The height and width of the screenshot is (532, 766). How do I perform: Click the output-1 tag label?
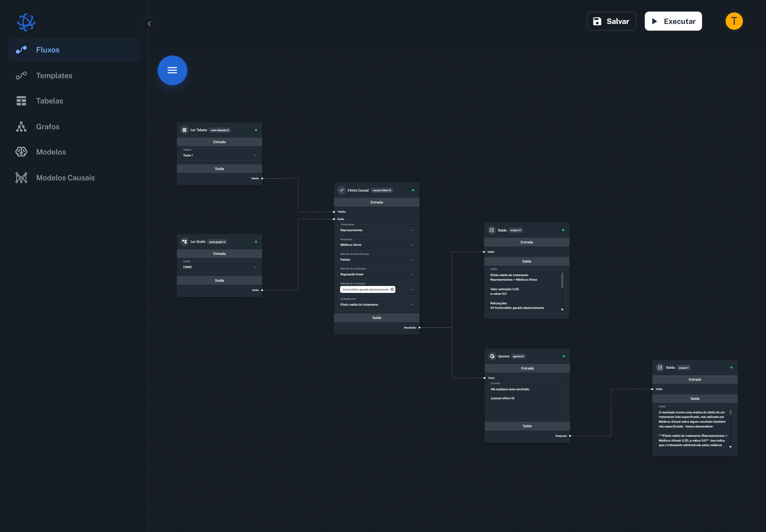pos(683,368)
